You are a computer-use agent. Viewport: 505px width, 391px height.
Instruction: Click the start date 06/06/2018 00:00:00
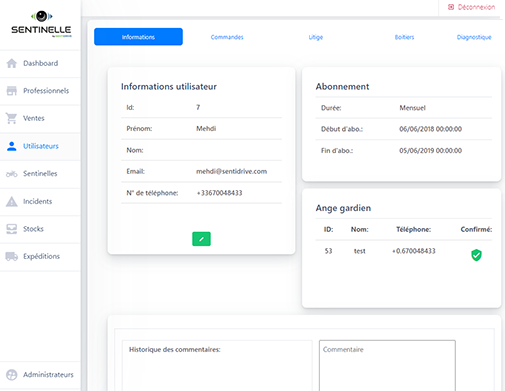pos(430,129)
